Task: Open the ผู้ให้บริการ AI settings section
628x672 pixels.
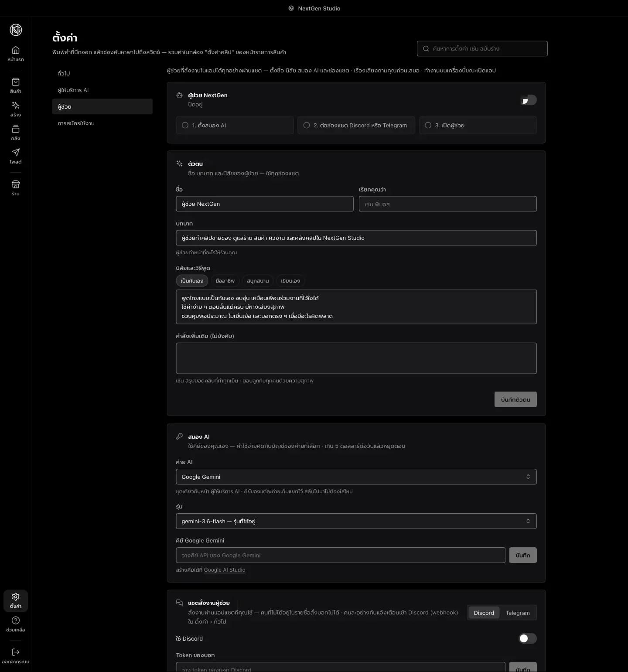Action: click(x=102, y=90)
